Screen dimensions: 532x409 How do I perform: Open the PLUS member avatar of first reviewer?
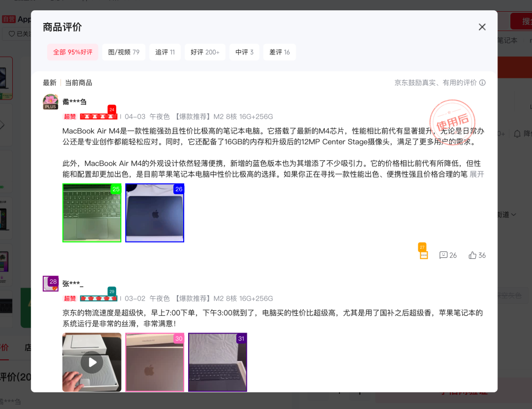pos(51,102)
